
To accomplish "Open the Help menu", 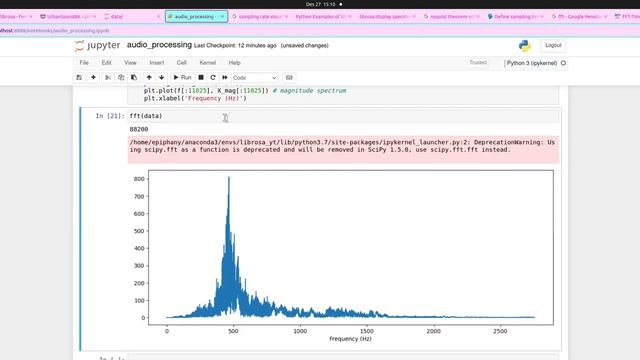I will pyautogui.click(x=234, y=63).
